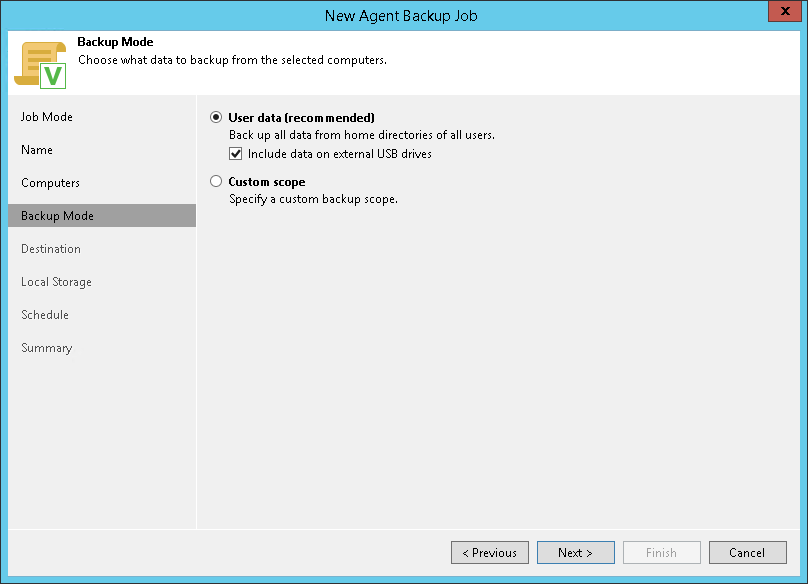This screenshot has width=808, height=584.
Task: Go to the Schedule step
Action: (45, 315)
